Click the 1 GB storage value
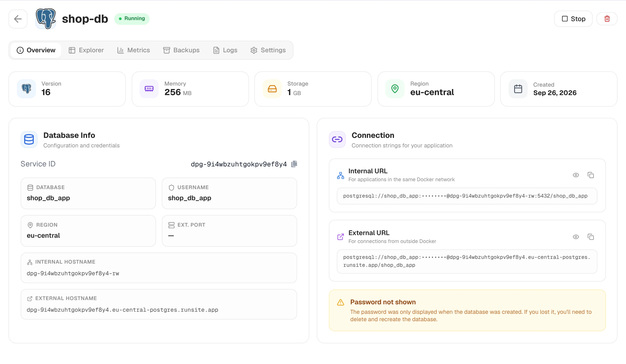 click(x=294, y=92)
